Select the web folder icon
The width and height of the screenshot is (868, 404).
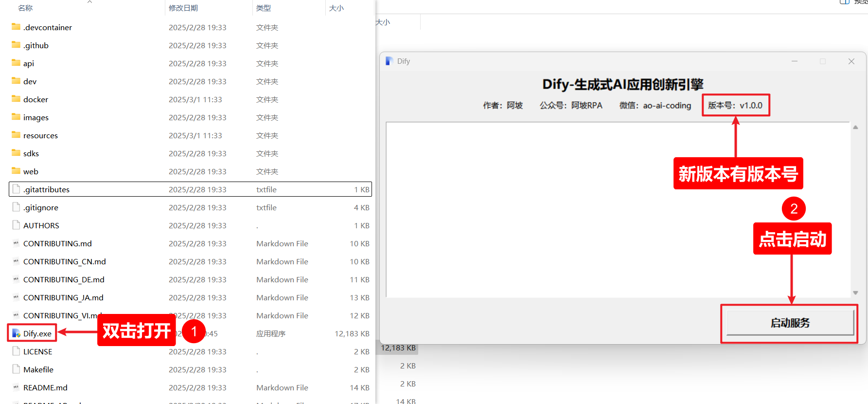point(16,171)
